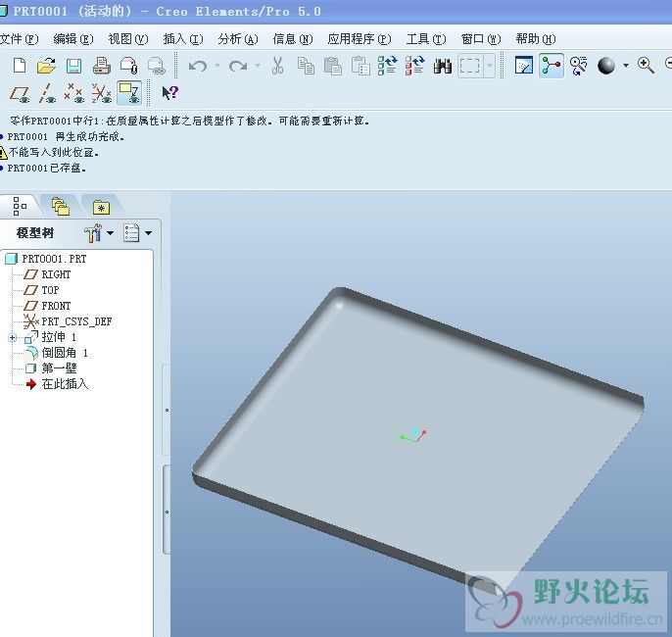Click the selection box icon
This screenshot has height=637, width=672.
coord(470,66)
